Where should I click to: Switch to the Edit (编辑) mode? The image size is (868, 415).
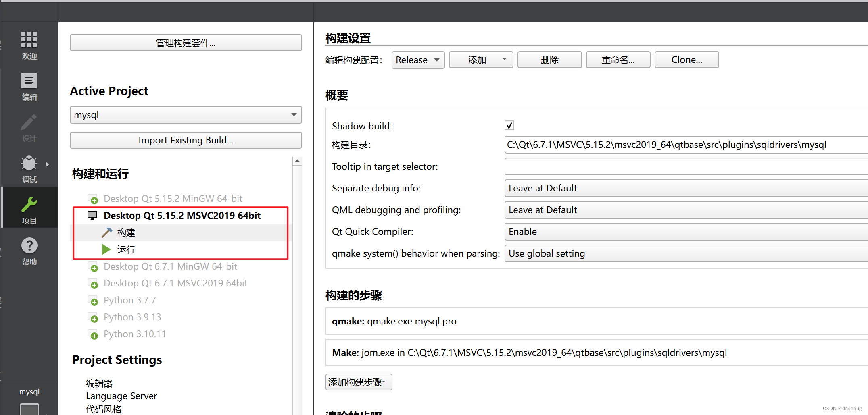pyautogui.click(x=29, y=87)
